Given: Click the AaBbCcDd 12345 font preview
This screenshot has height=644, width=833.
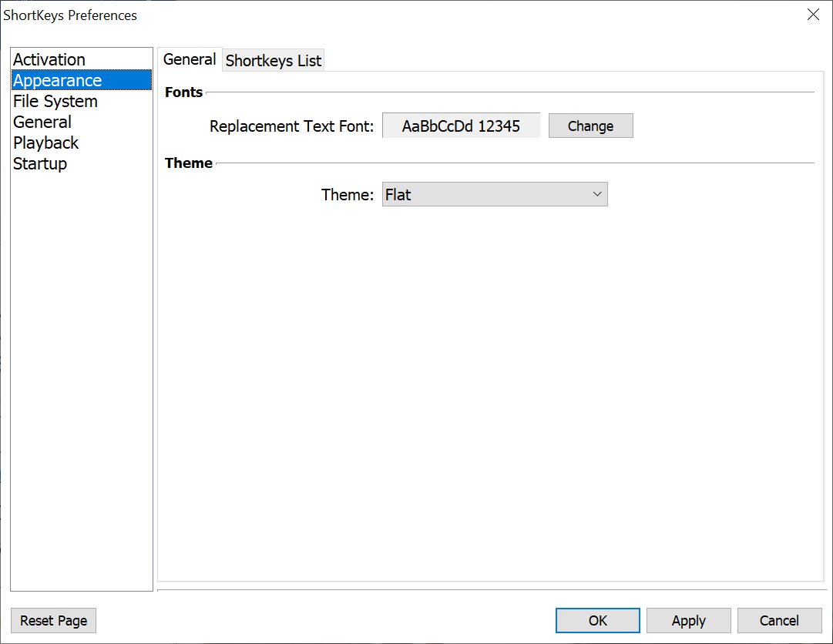Looking at the screenshot, I should [x=461, y=126].
